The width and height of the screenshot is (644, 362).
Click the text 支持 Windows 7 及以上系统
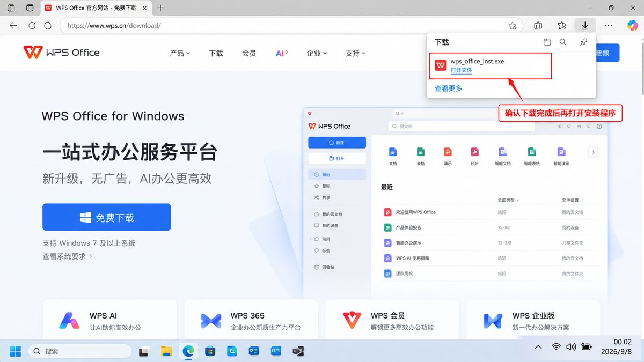[89, 243]
